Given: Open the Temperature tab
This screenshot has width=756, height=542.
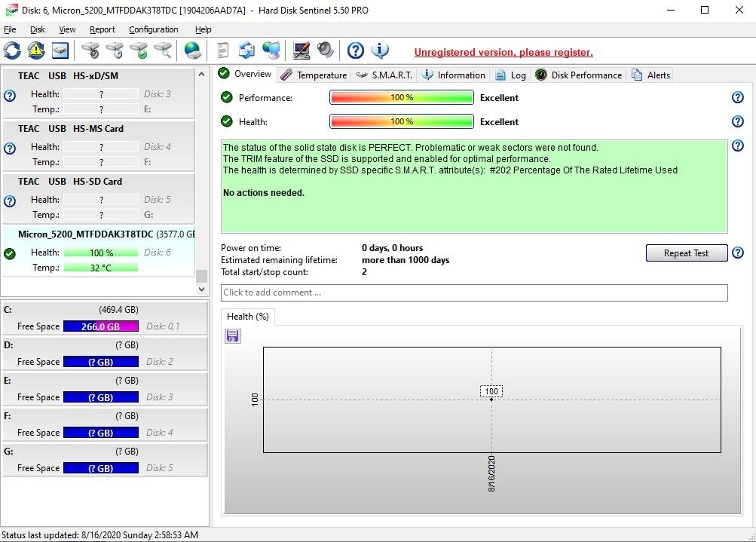Looking at the screenshot, I should pyautogui.click(x=320, y=75).
